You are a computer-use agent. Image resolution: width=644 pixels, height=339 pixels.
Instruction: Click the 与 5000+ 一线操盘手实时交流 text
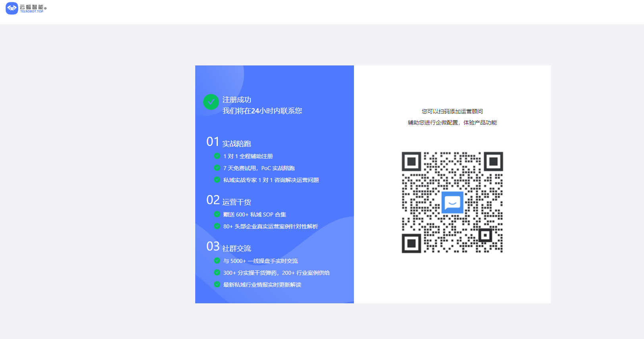[x=261, y=261]
